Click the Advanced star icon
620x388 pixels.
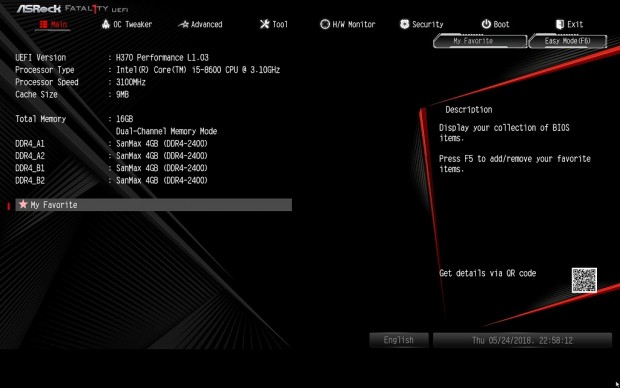[183, 25]
